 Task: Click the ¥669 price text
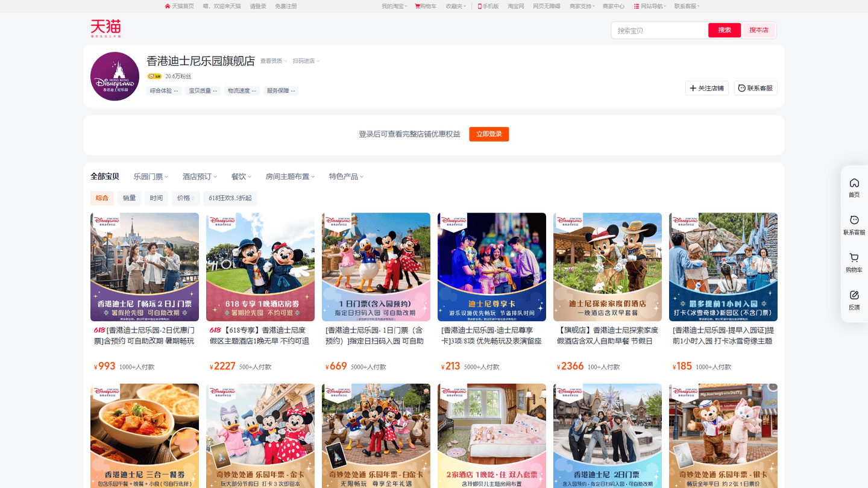click(x=336, y=366)
